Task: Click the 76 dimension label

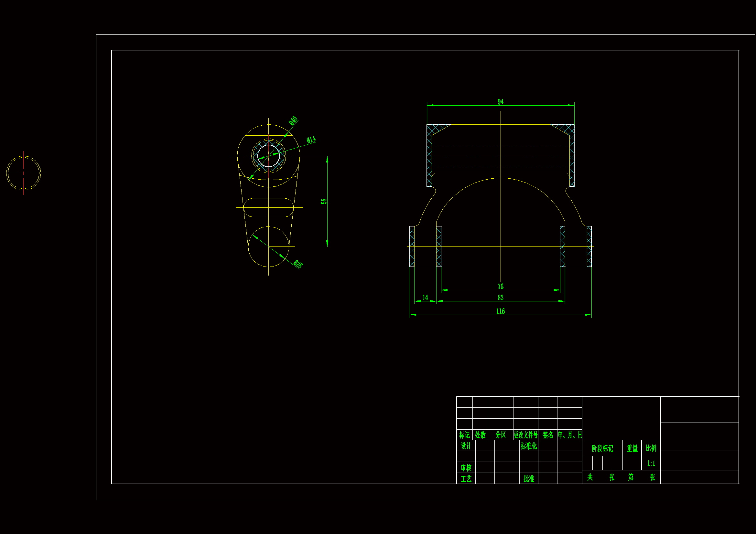Action: coord(500,287)
